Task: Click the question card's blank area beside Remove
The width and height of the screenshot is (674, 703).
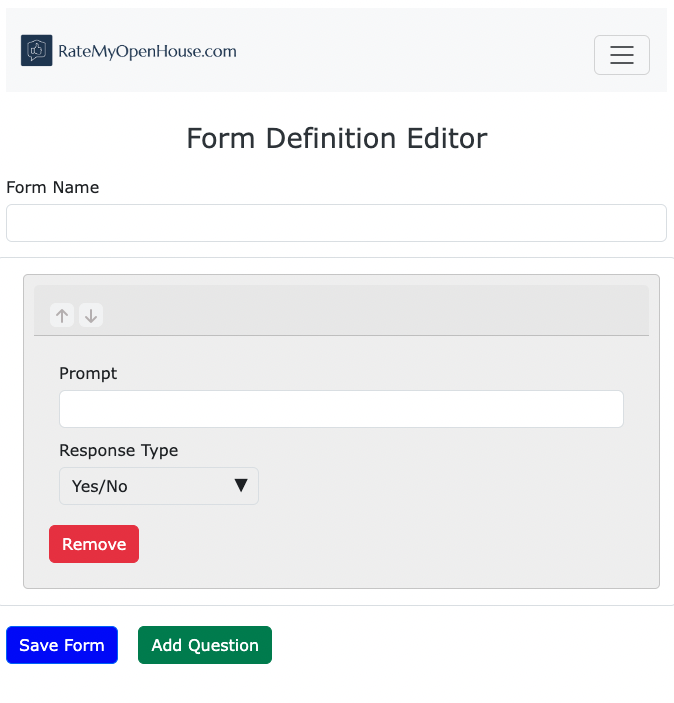Action: (400, 545)
